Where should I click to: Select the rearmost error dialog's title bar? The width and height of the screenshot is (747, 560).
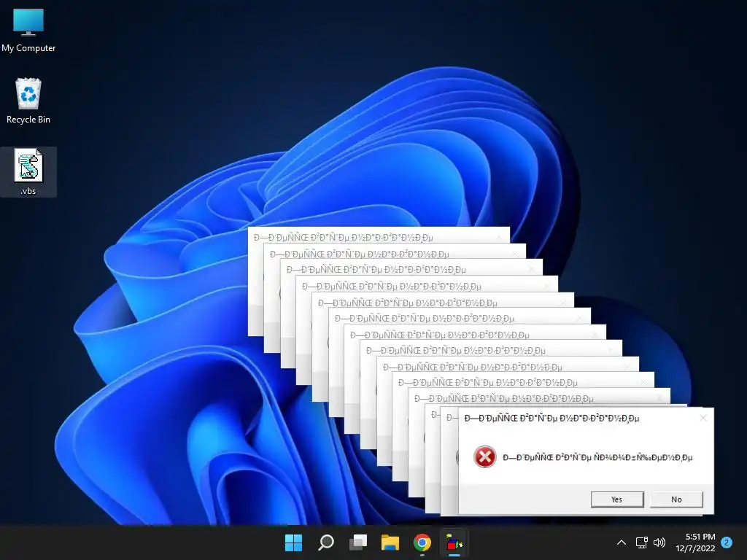[379, 236]
